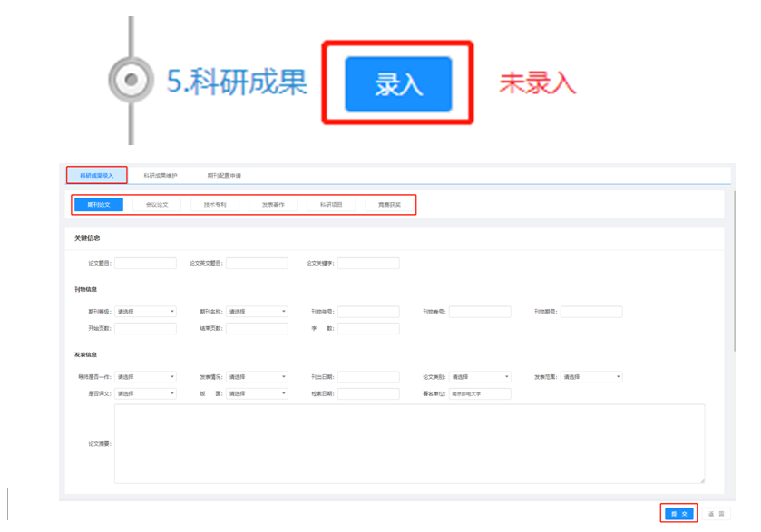Click the 检索日期 date field
The height and width of the screenshot is (532, 761).
(368, 393)
